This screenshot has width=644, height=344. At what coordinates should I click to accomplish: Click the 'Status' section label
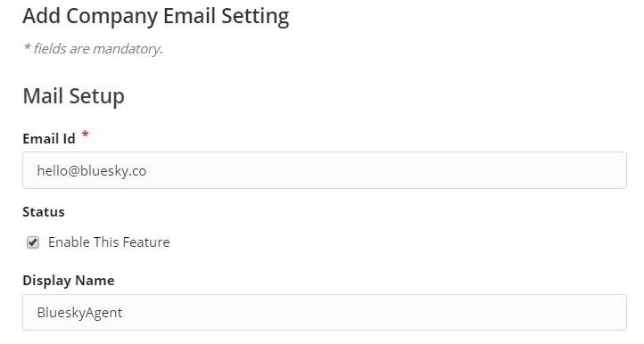pos(44,212)
